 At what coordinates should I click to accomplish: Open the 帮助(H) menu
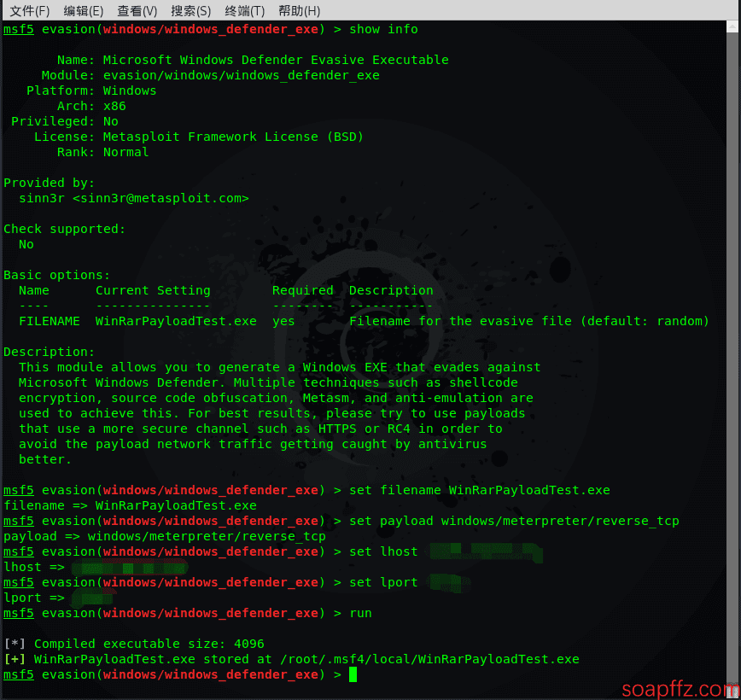[x=299, y=10]
